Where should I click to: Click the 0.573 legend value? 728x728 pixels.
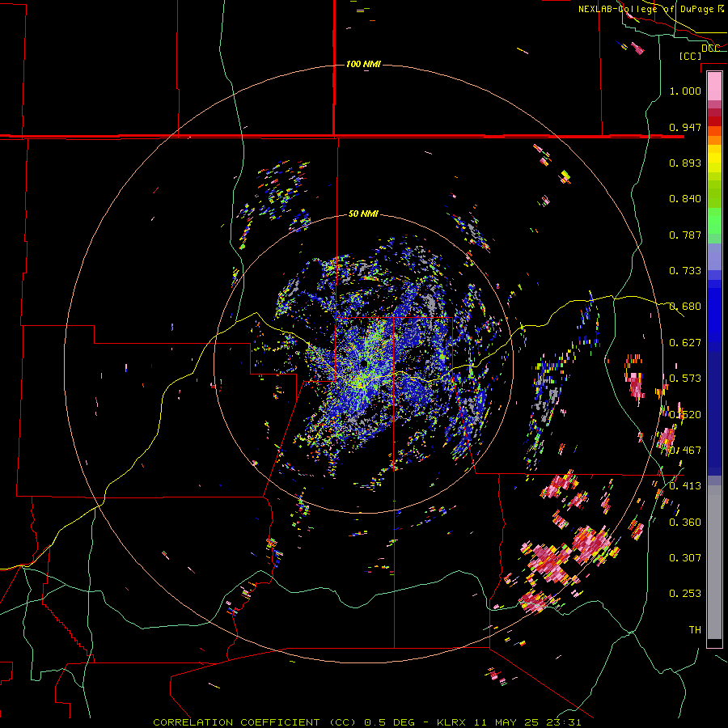pos(685,378)
